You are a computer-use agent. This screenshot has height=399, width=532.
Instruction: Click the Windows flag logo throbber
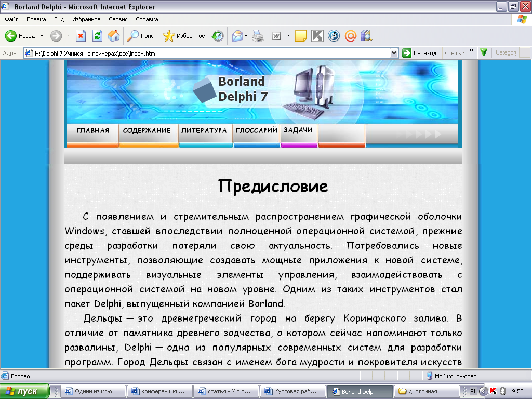(522, 19)
